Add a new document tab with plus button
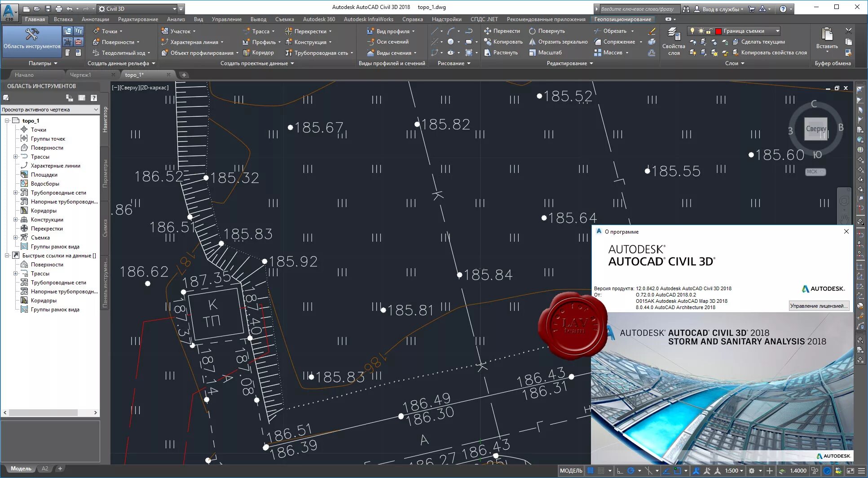 pos(184,75)
